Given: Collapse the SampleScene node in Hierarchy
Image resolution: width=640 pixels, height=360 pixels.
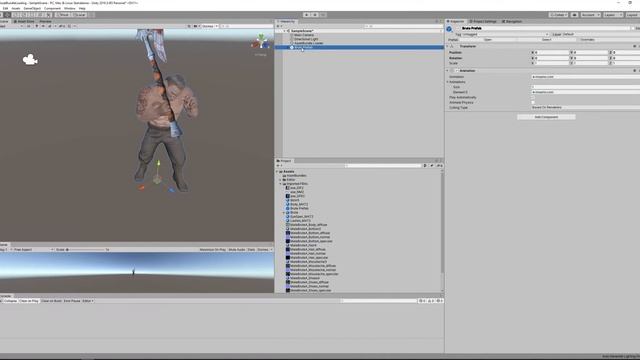Looking at the screenshot, I should pos(284,31).
